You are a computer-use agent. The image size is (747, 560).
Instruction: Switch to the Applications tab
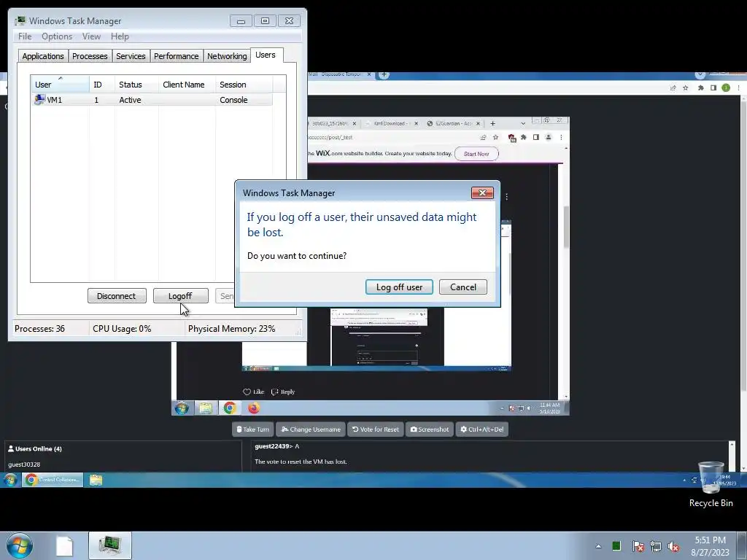(x=43, y=56)
